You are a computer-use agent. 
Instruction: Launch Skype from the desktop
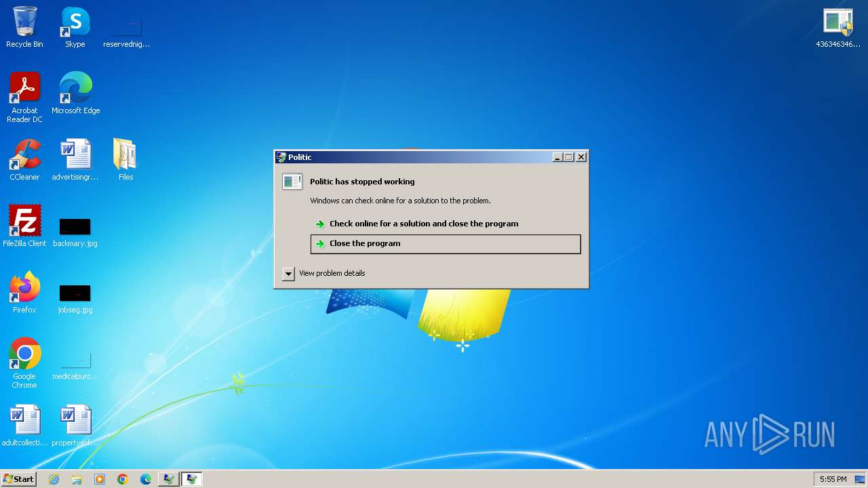coord(75,27)
